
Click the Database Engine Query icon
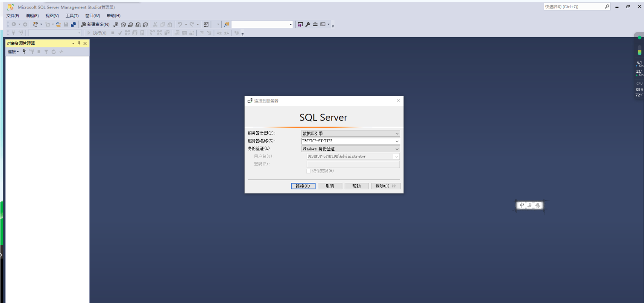tap(116, 24)
